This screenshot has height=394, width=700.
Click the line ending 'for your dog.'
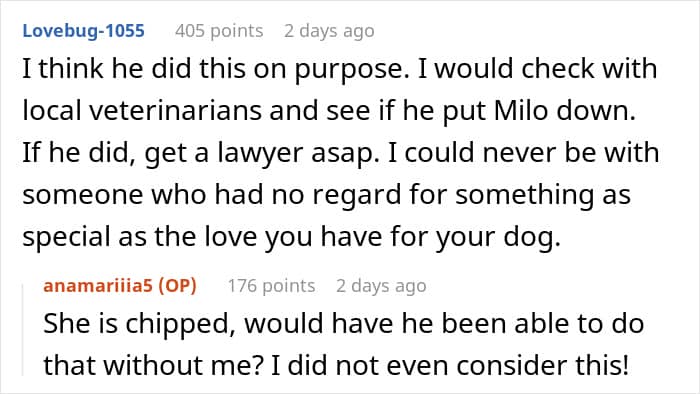pyautogui.click(x=292, y=236)
